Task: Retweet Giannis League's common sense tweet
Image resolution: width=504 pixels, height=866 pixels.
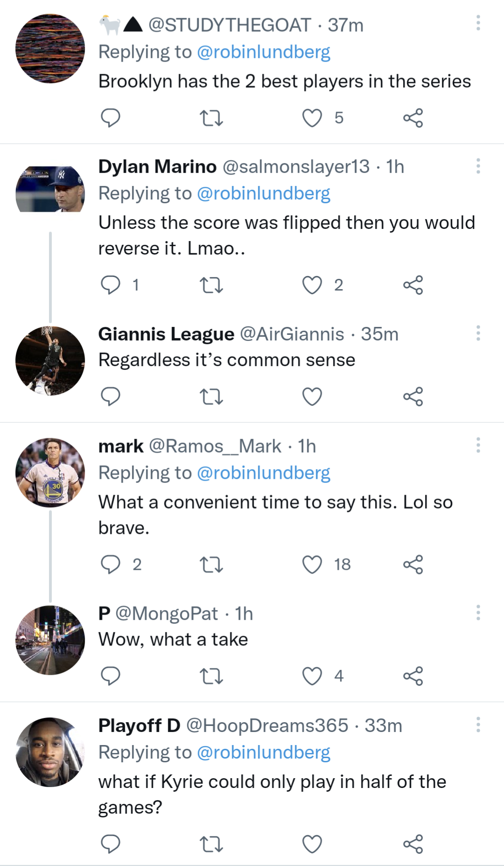Action: coord(211,397)
